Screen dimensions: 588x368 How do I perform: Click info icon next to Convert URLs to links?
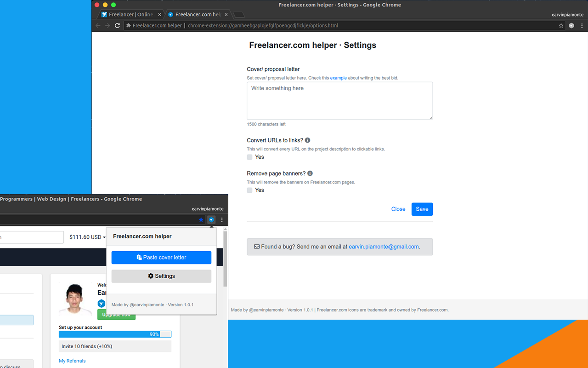coord(308,140)
